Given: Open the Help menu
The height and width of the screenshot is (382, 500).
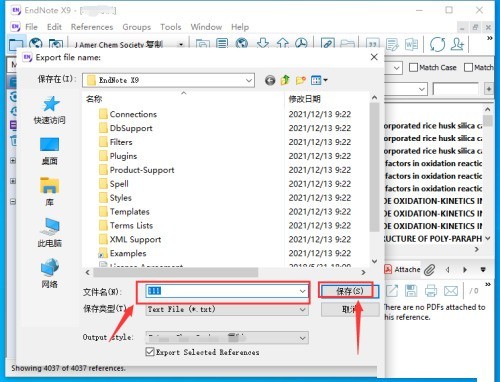Looking at the screenshot, I should click(x=240, y=27).
